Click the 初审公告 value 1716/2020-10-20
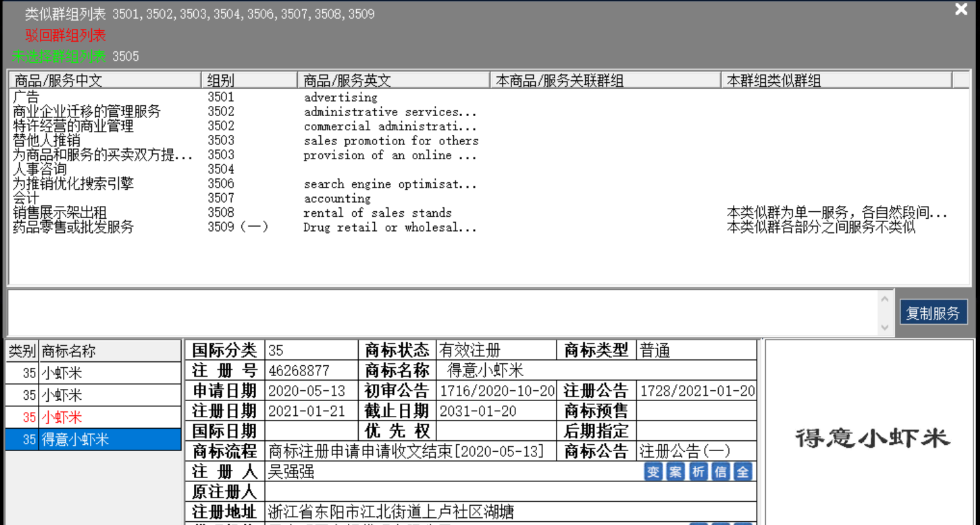 pos(497,391)
